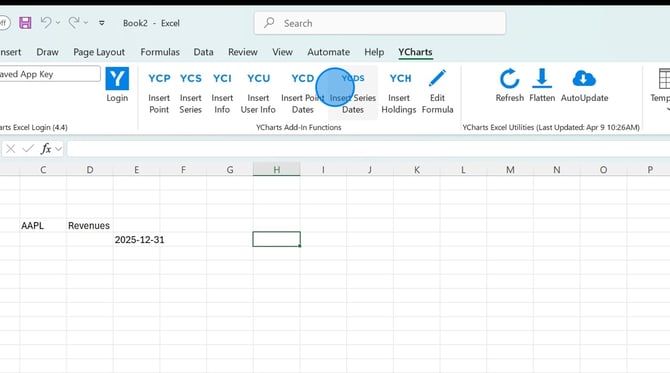Screen dimensions: 670x373
Task: Open the Automate tab
Action: tap(329, 52)
